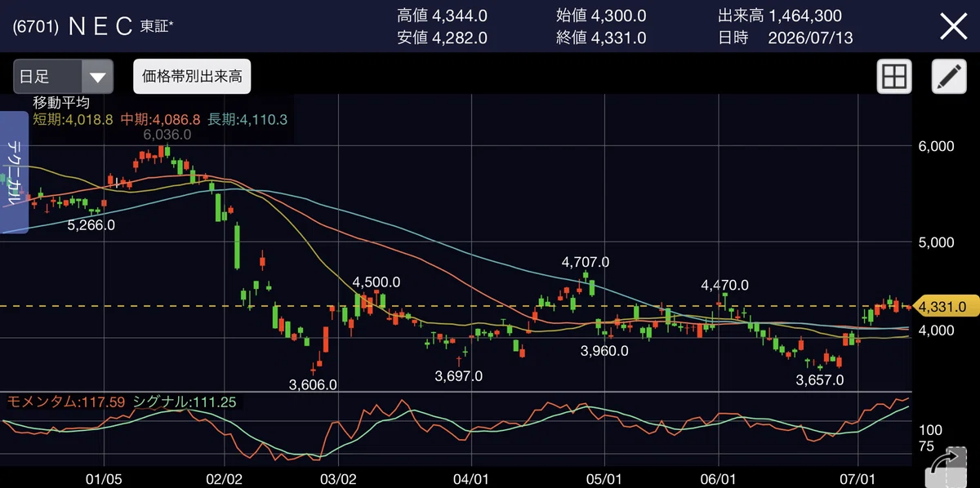The height and width of the screenshot is (488, 980).
Task: Click the 4,000 price axis label
Action: pos(937,331)
